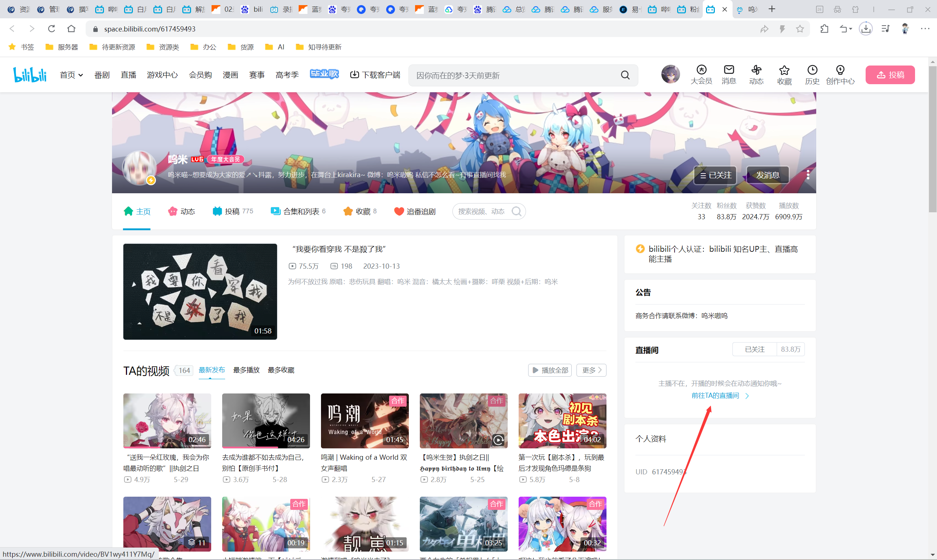Open the three-dot menu on banner
This screenshot has width=937, height=560.
807,175
